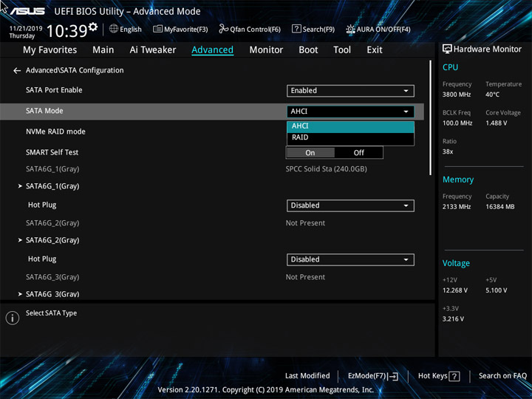
Task: Open the Exit tab
Action: pos(375,50)
